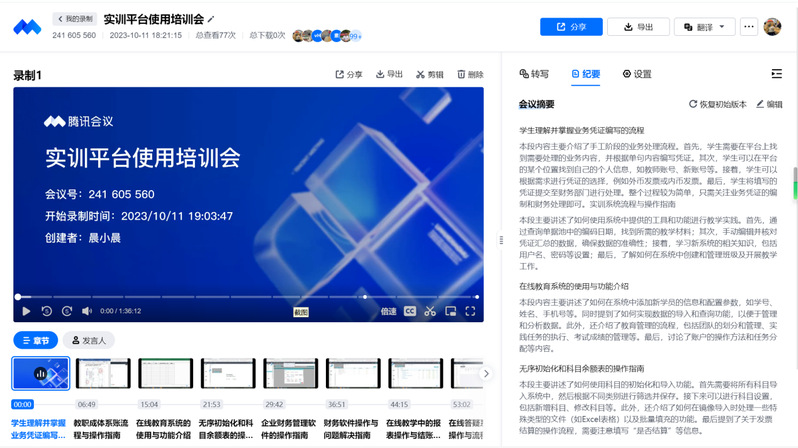Switch to the 转写 transcript tab
The width and height of the screenshot is (798, 448).
tap(534, 74)
